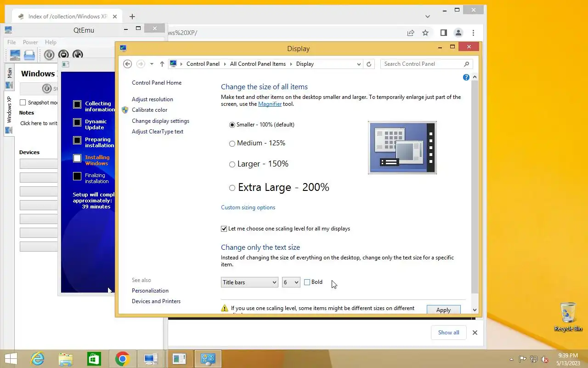The image size is (588, 368).
Task: Open Calibrate color link
Action: (x=149, y=110)
